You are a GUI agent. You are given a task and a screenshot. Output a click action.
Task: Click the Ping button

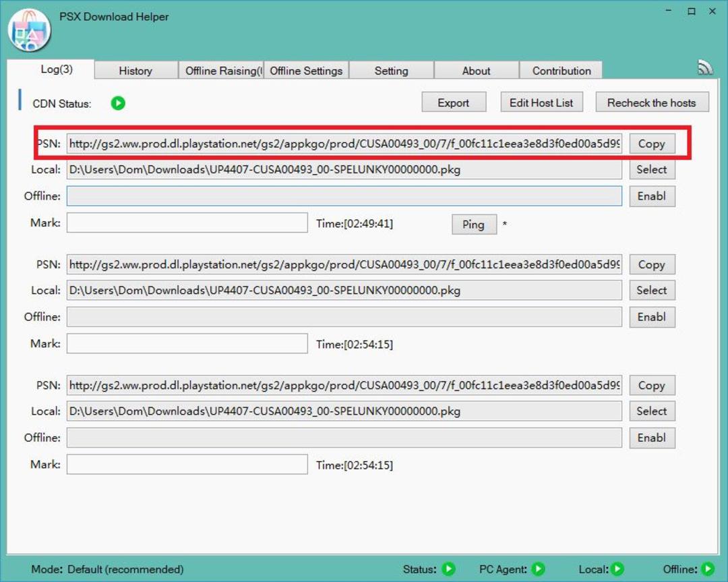474,225
